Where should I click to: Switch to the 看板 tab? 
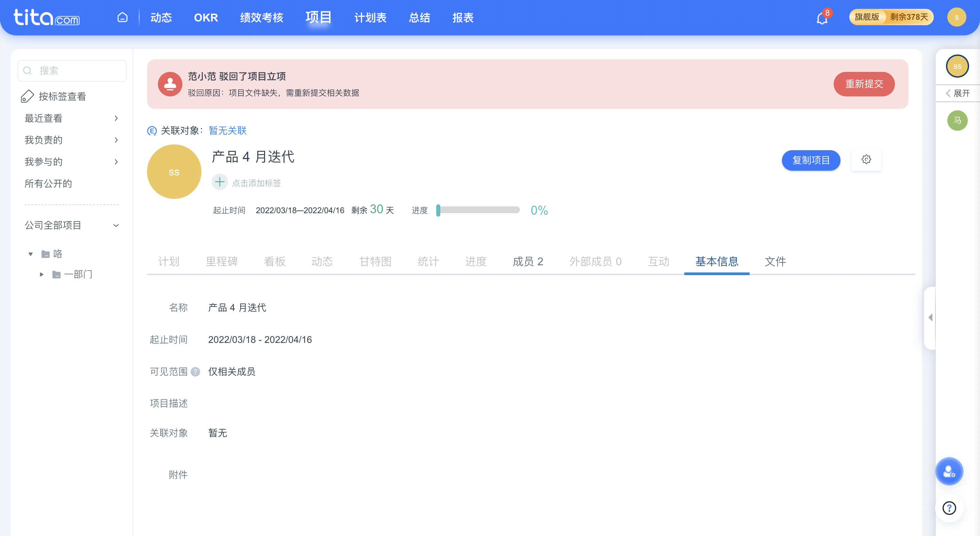[275, 262]
